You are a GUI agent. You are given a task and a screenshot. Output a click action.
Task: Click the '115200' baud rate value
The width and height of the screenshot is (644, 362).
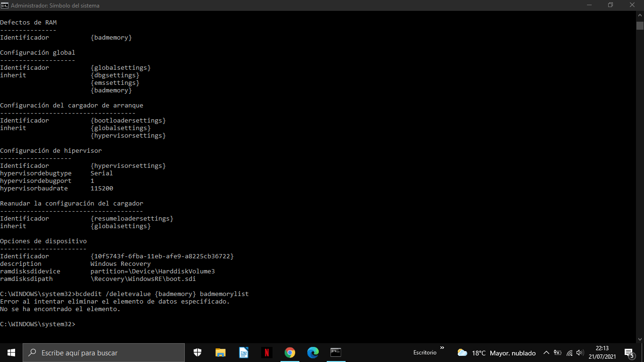[x=102, y=188]
